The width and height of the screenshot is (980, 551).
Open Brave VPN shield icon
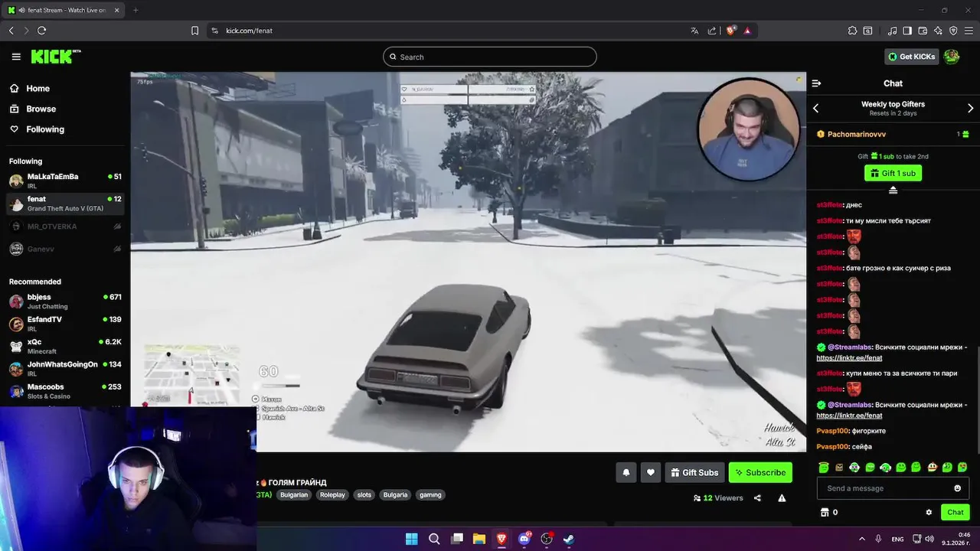coord(953,31)
